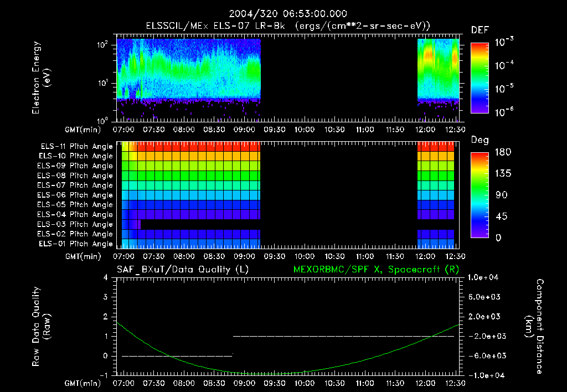This screenshot has height=392, width=567.
Task: Click the 08:00 tick under the pitch angle panel
Action: (x=184, y=256)
